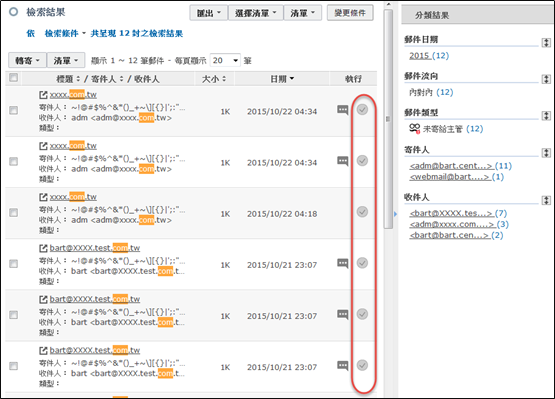The height and width of the screenshot is (399, 555).
Task: Click open-in-new icon of the topmost xxxx.com.tw mail
Action: [x=43, y=95]
